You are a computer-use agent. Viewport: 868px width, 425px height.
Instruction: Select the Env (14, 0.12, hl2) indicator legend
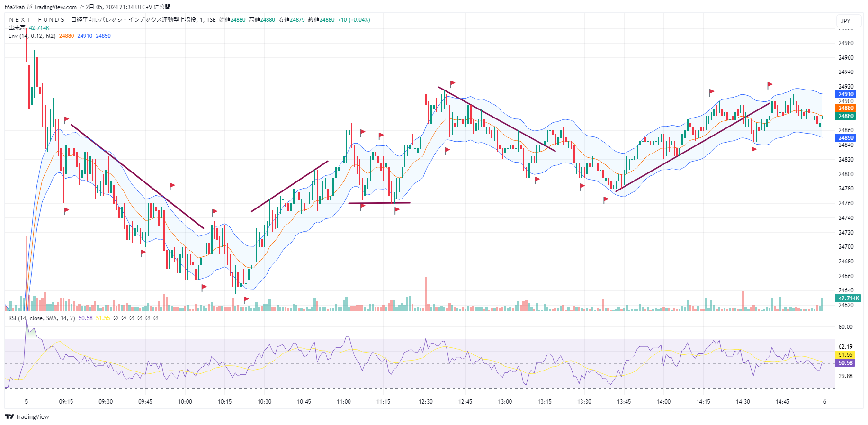(x=32, y=36)
